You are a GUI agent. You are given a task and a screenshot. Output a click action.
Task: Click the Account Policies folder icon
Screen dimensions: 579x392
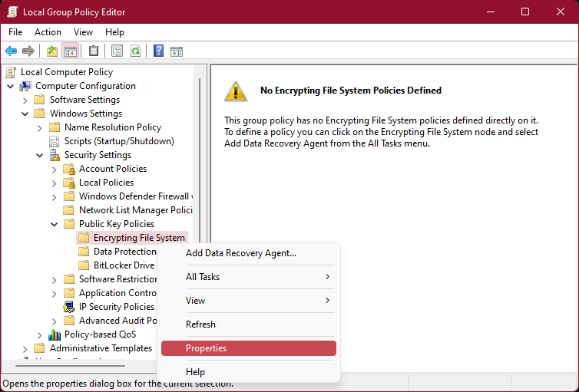[x=69, y=169]
